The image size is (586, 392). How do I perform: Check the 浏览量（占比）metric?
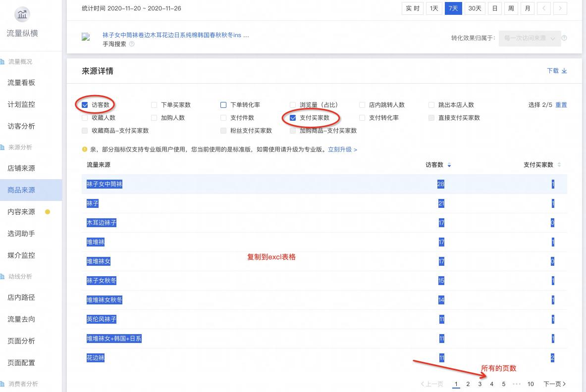pyautogui.click(x=293, y=104)
